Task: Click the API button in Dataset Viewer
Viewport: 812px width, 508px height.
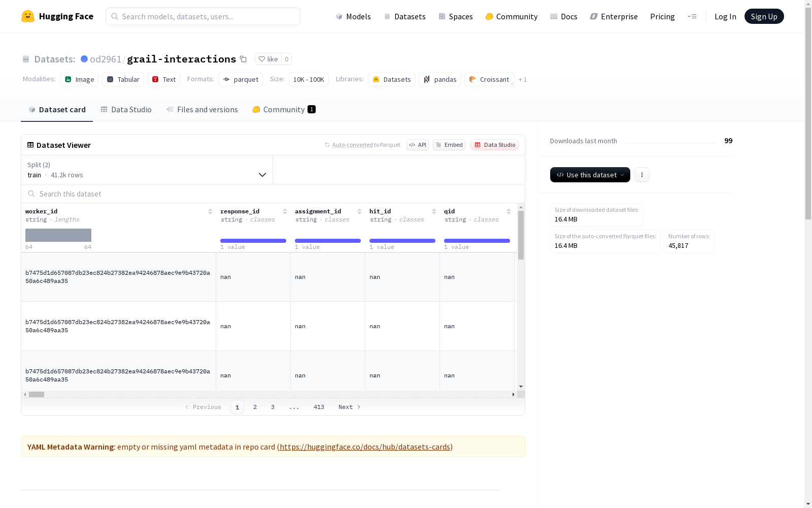Action: tap(418, 145)
